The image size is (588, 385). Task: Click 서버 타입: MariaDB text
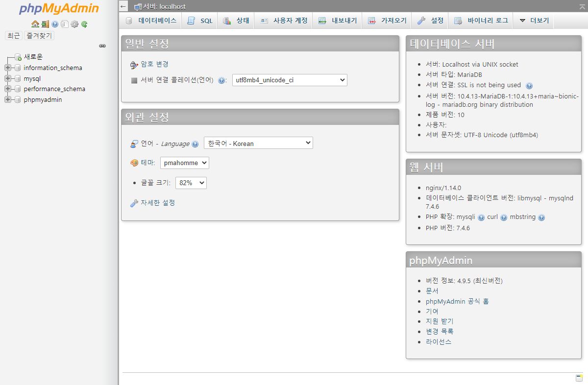click(x=454, y=75)
